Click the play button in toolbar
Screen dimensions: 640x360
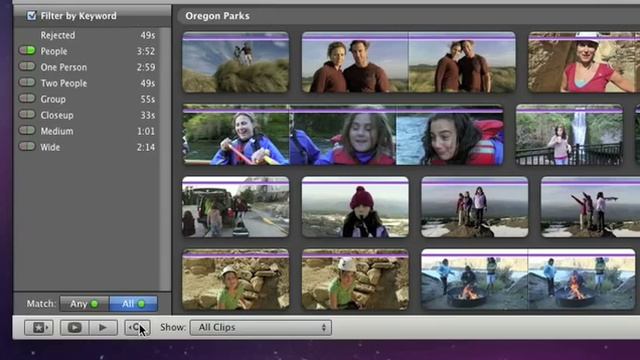pos(103,327)
